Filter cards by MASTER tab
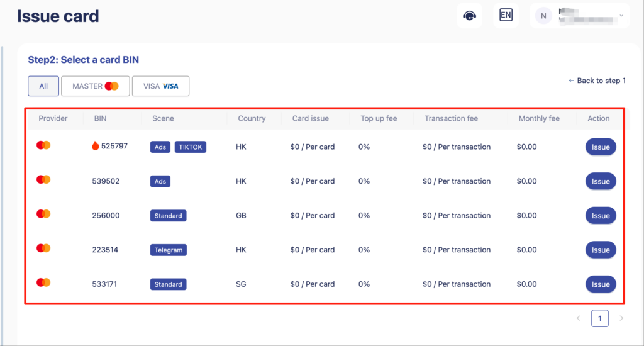The image size is (644, 346). click(x=95, y=86)
